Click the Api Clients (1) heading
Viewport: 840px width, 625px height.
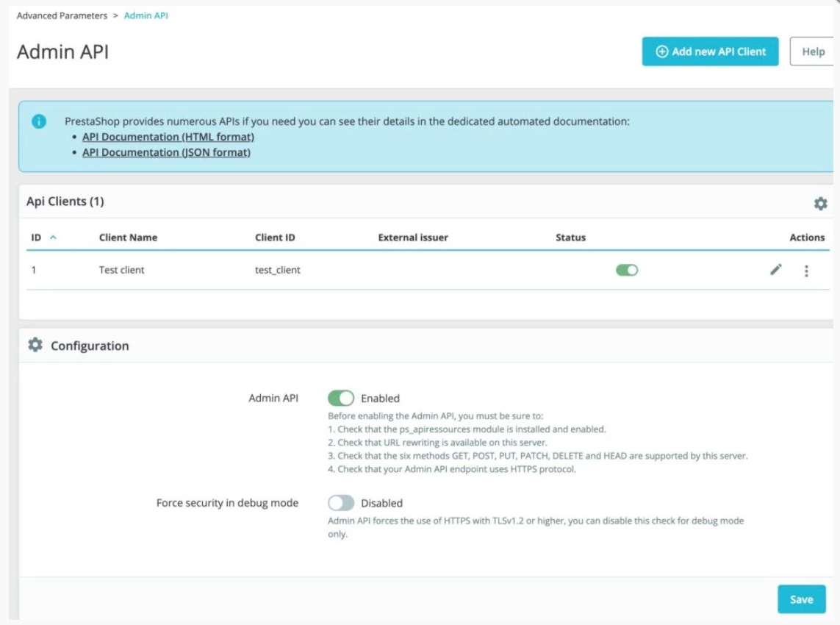point(65,201)
